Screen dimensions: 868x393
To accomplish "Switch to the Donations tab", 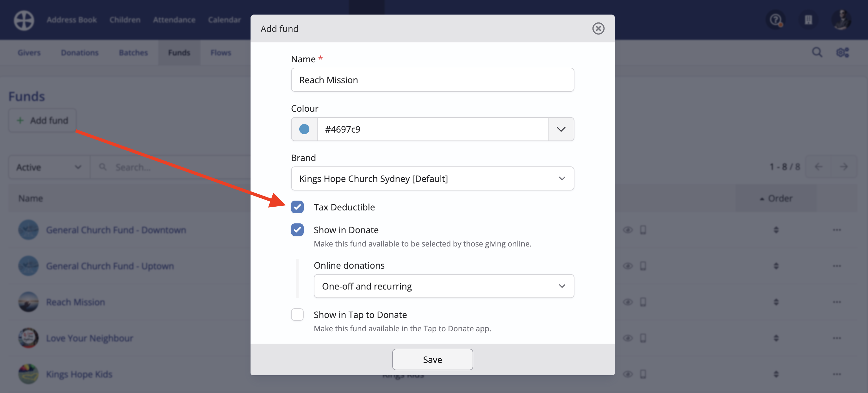I will [x=79, y=53].
